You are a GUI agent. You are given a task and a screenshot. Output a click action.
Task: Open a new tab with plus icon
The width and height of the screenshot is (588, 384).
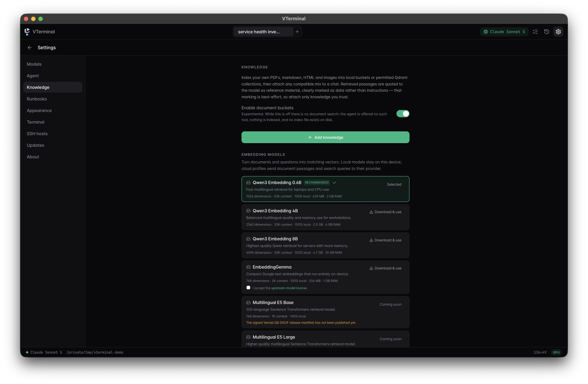click(297, 32)
